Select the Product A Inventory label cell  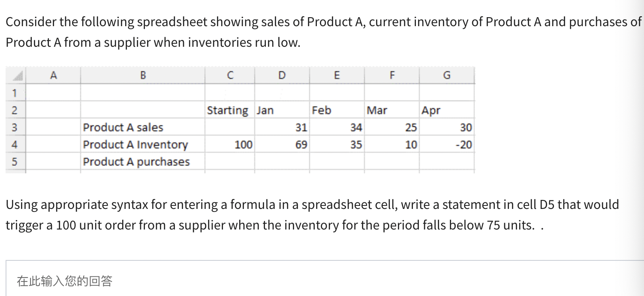coord(135,145)
